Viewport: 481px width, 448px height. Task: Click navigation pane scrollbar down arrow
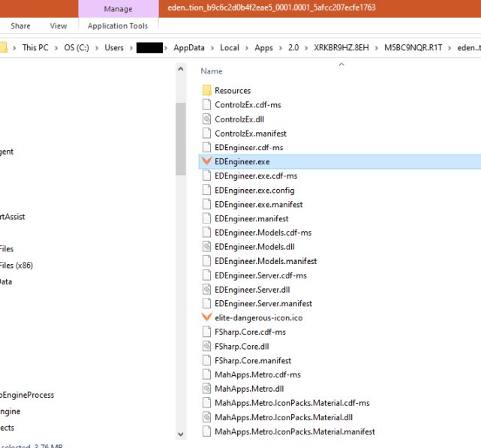click(x=181, y=434)
